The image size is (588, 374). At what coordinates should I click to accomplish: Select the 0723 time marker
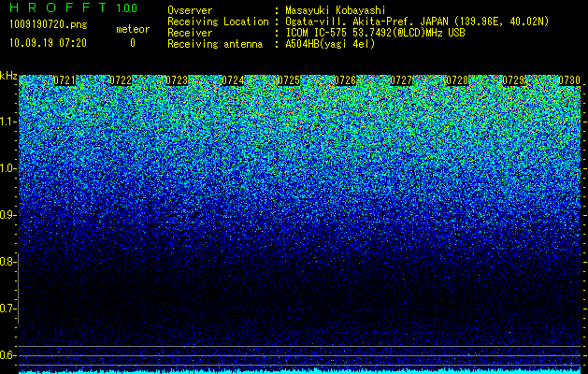177,80
